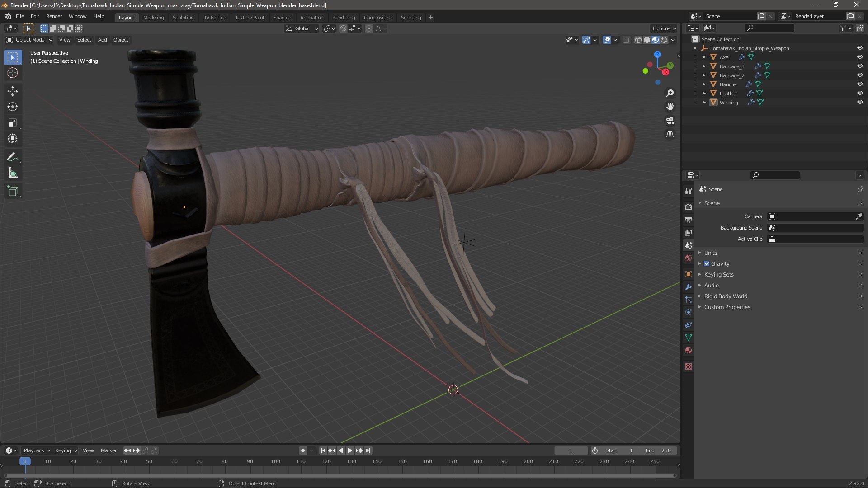
Task: Activate the Rotate tool
Action: point(13,107)
